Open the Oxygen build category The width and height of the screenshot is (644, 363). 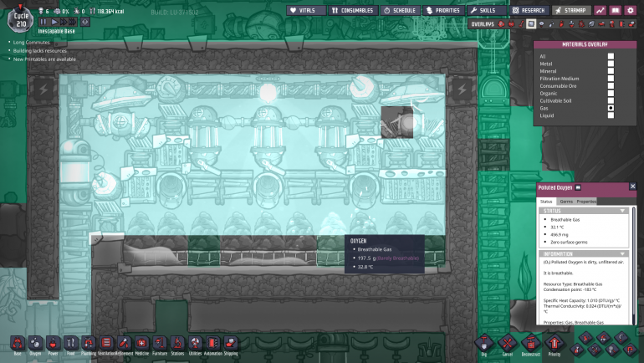coord(35,343)
